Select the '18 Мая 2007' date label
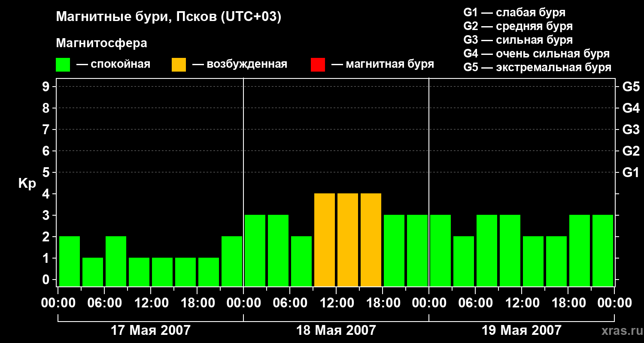644x343 pixels. [336, 331]
